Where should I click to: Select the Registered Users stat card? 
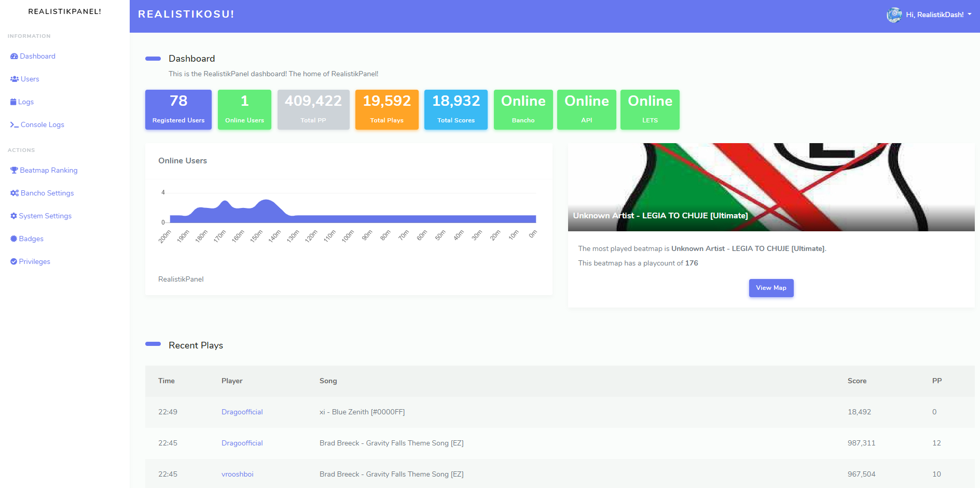178,109
